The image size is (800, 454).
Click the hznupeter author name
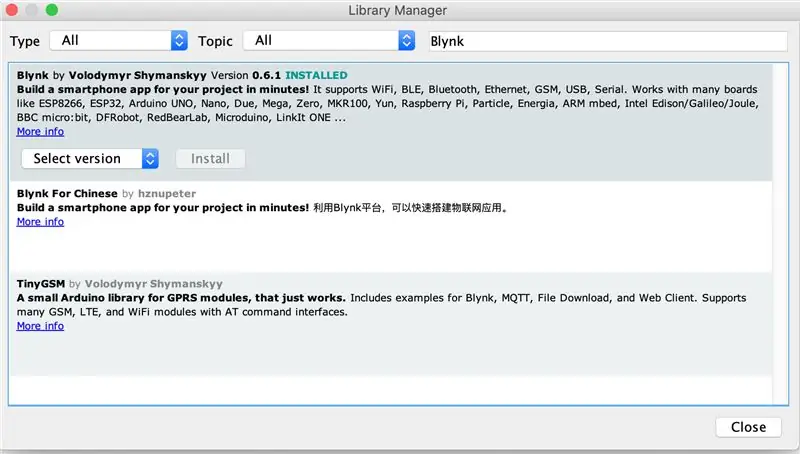point(167,193)
